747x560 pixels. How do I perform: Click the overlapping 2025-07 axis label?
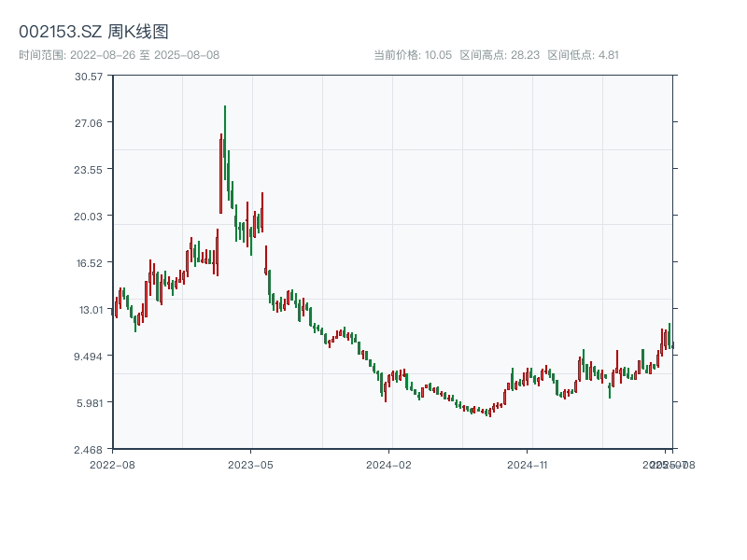[667, 464]
